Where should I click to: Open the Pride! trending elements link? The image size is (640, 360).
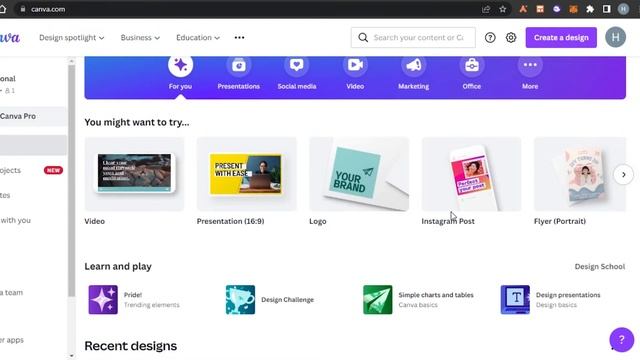point(151,300)
